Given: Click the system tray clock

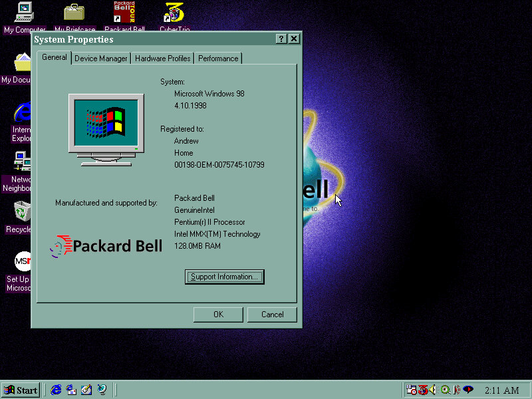Looking at the screenshot, I should (x=502, y=390).
